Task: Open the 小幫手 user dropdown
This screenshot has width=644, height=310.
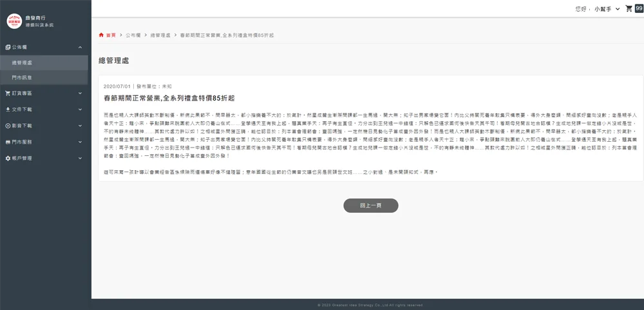Action: pos(607,8)
